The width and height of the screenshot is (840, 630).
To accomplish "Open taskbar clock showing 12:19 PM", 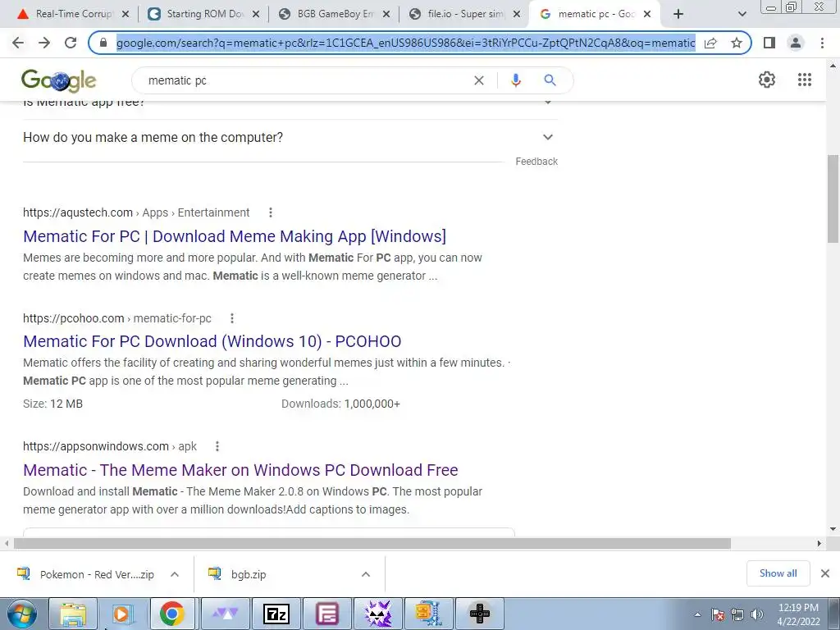I will click(798, 614).
